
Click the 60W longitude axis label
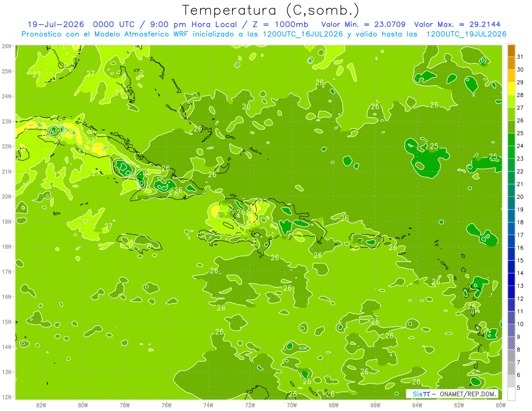click(x=501, y=405)
